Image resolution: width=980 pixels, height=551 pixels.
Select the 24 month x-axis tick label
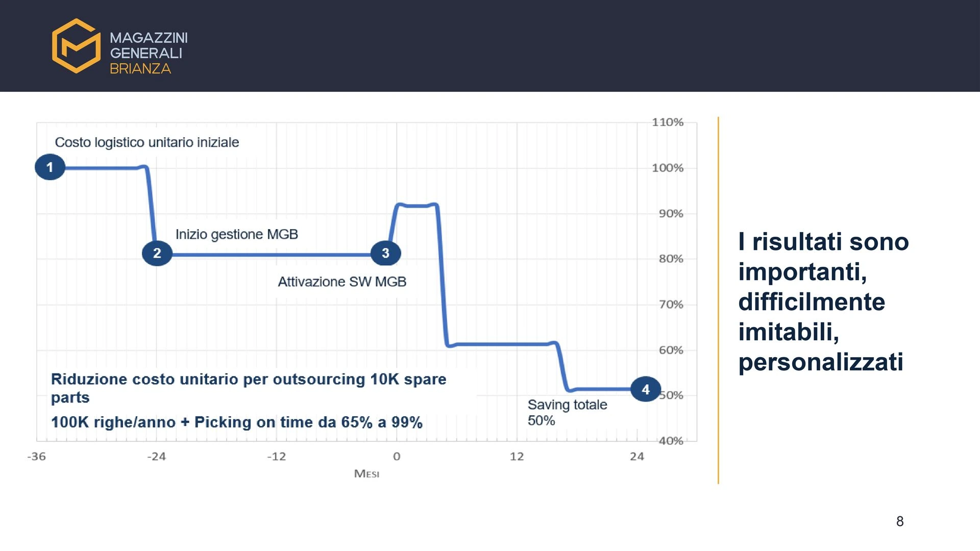coord(637,457)
